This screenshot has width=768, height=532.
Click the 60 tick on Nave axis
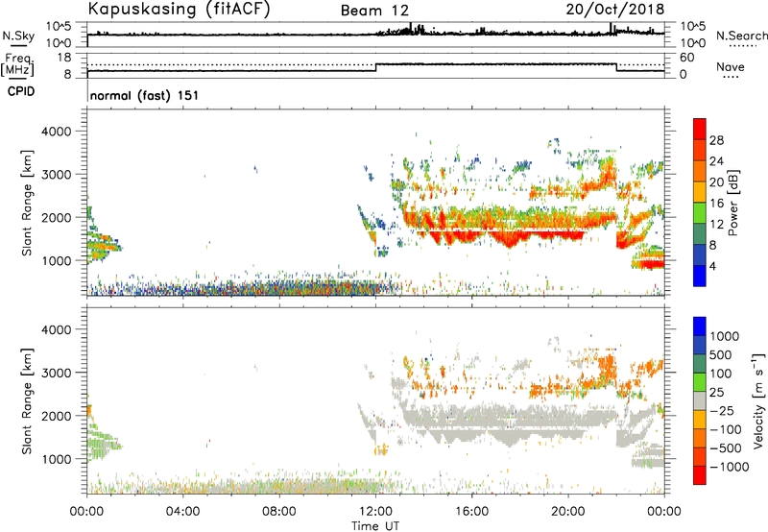click(x=686, y=58)
